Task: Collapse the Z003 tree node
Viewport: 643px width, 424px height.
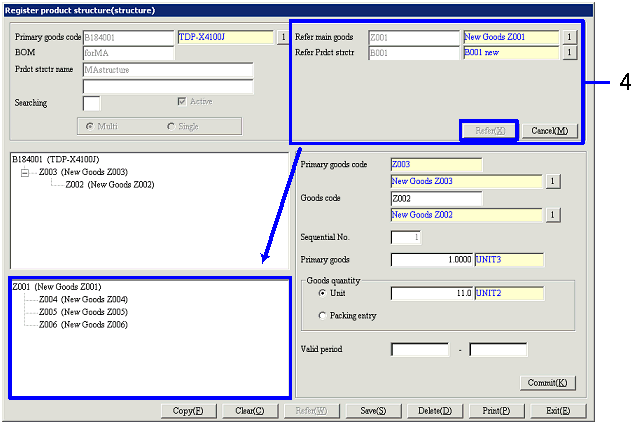Action: 25,172
